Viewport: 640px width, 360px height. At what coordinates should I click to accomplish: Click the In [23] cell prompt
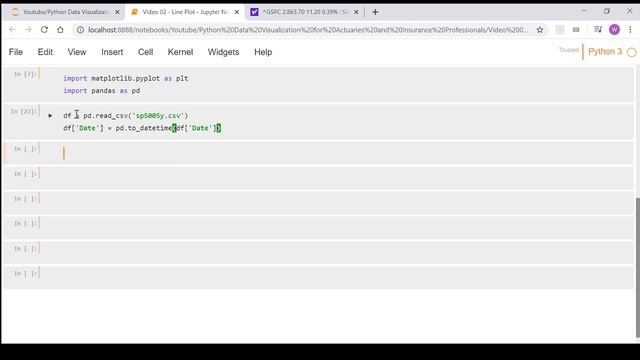24,111
